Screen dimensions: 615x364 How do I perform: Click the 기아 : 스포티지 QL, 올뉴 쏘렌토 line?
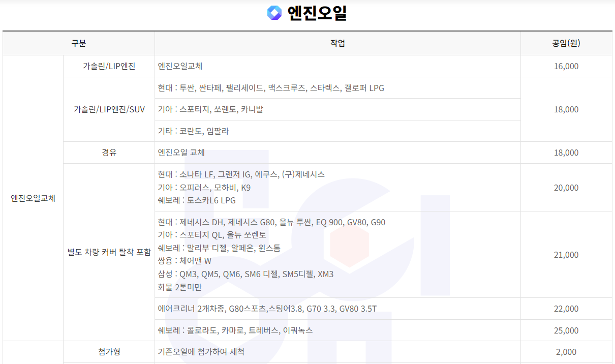[x=212, y=235]
